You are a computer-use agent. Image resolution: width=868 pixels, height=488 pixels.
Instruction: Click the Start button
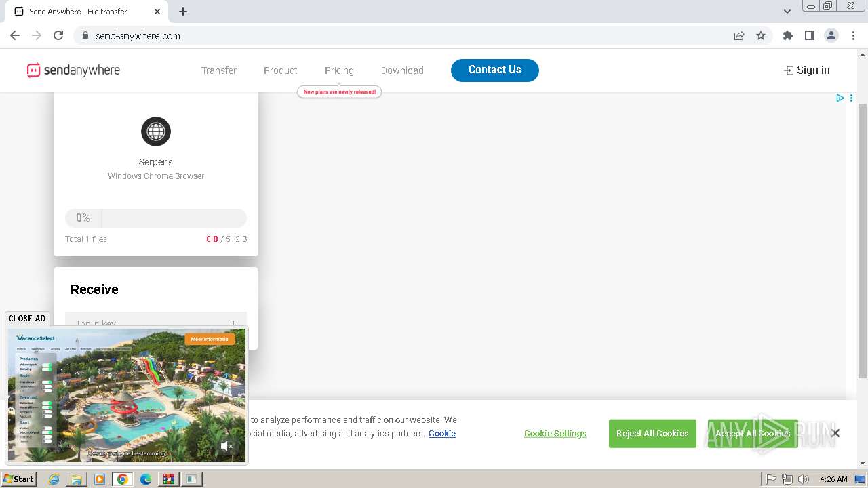[x=18, y=479]
